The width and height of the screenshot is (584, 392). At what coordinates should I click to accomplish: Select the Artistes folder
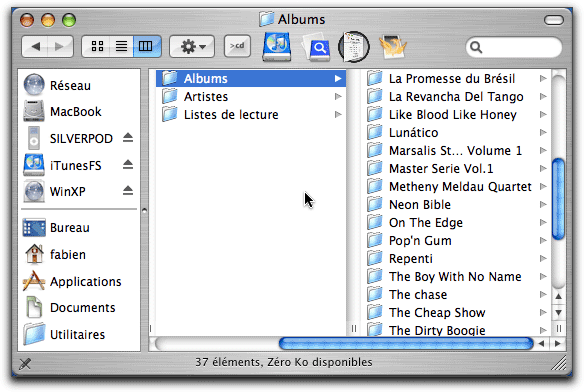pyautogui.click(x=251, y=97)
